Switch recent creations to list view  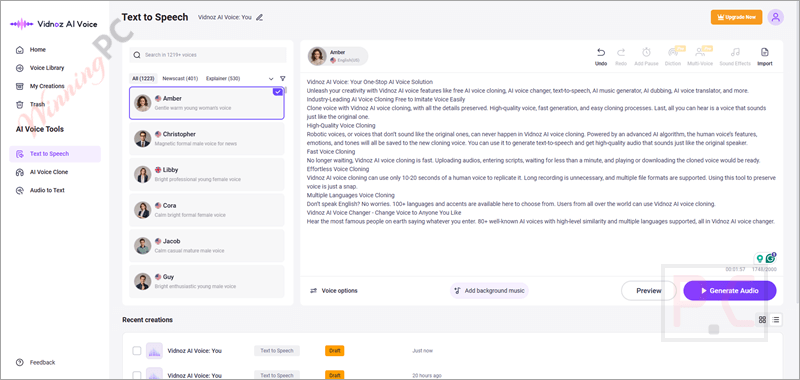(x=776, y=320)
